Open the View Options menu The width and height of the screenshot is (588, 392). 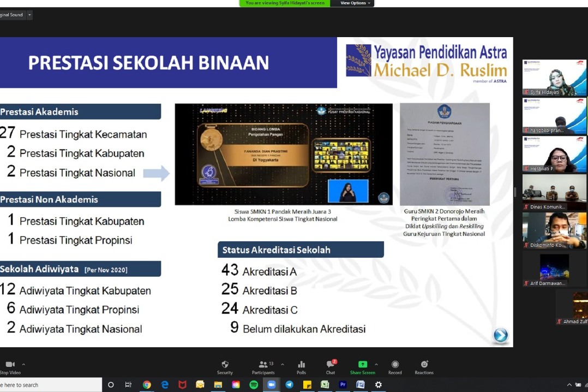[x=355, y=3]
